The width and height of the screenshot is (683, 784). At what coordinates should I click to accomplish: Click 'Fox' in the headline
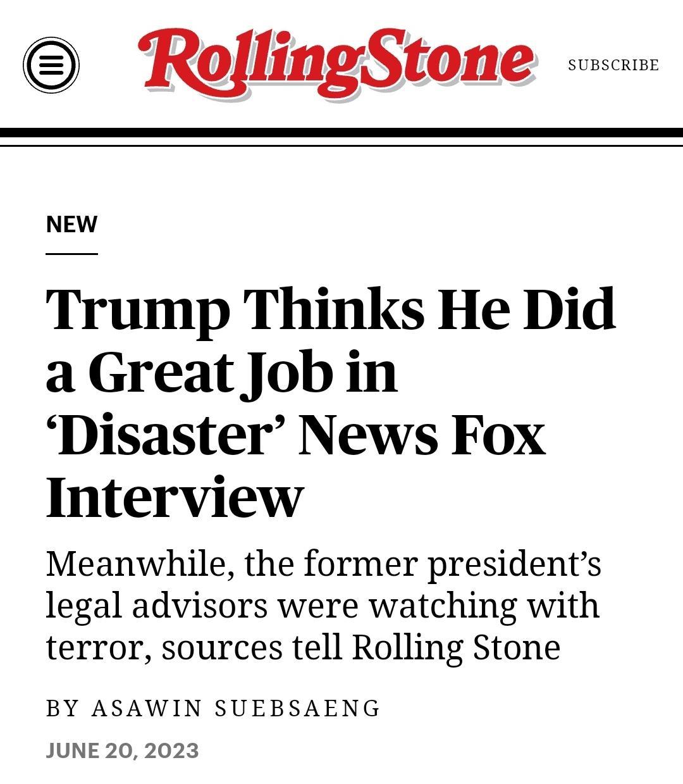tap(498, 435)
